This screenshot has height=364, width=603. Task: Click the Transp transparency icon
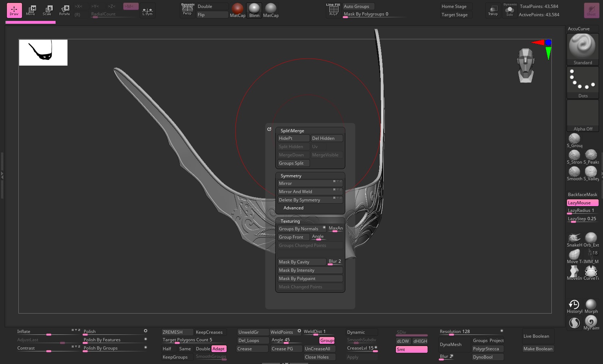click(493, 10)
